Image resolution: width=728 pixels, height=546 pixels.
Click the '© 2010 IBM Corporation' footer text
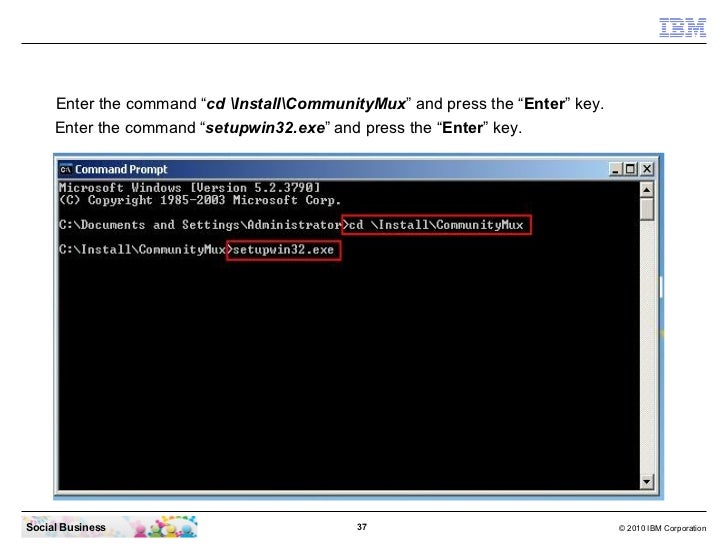click(x=662, y=528)
